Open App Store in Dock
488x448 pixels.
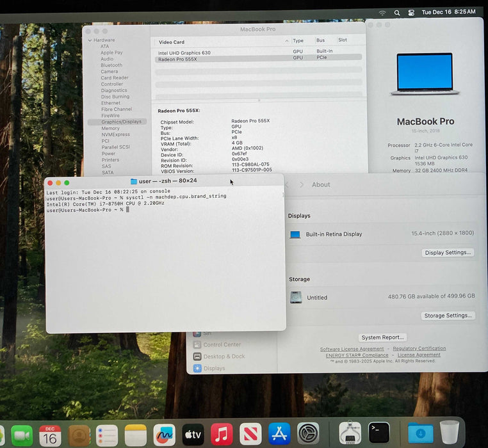pyautogui.click(x=279, y=433)
